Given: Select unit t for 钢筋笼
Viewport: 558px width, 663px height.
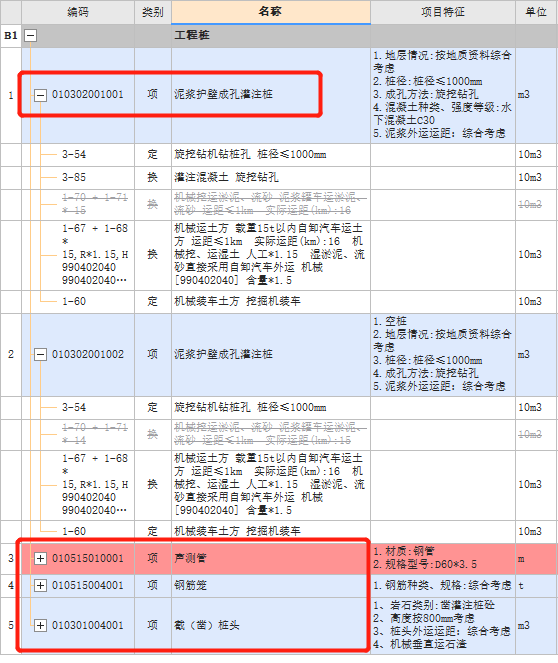Looking at the screenshot, I should (536, 586).
